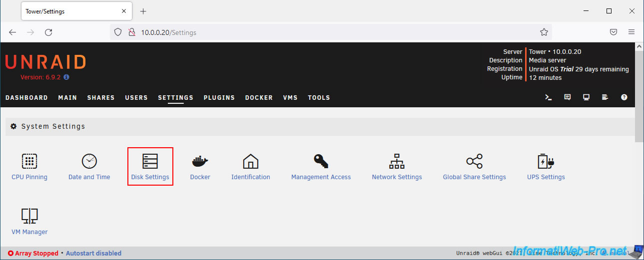Image resolution: width=644 pixels, height=260 pixels.
Task: Open the Docker whale settings icon
Action: coord(200,161)
